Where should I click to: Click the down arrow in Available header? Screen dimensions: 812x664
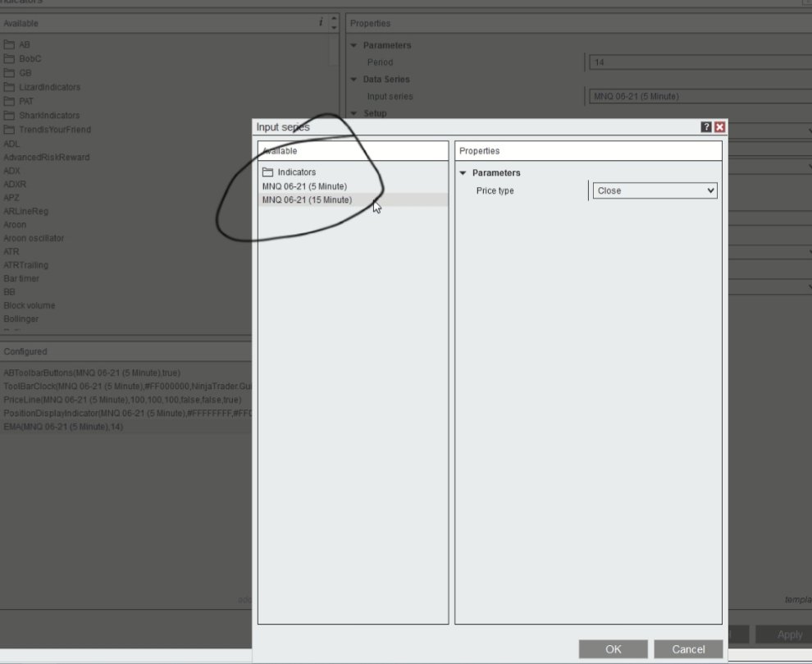tap(334, 26)
